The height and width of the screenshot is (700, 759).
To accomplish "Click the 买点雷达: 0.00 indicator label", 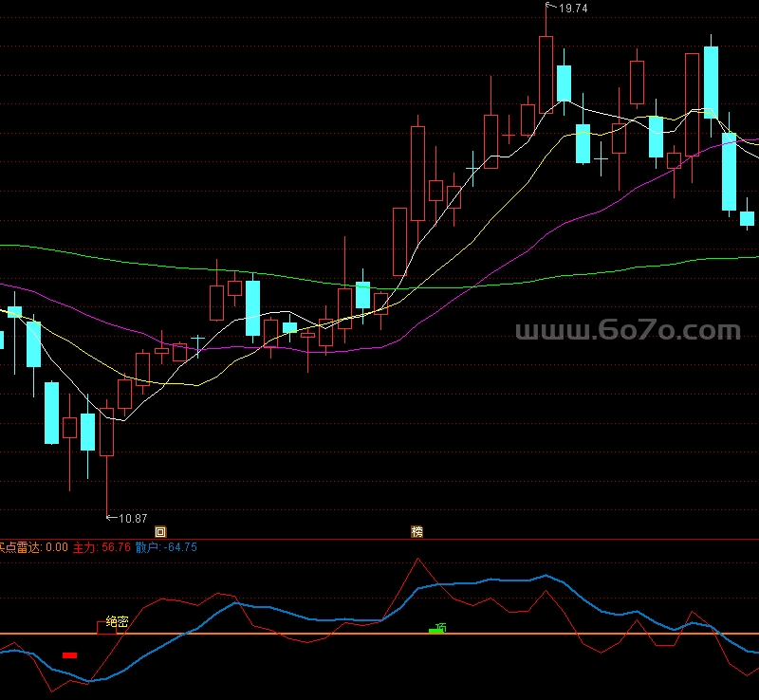I will tap(34, 547).
